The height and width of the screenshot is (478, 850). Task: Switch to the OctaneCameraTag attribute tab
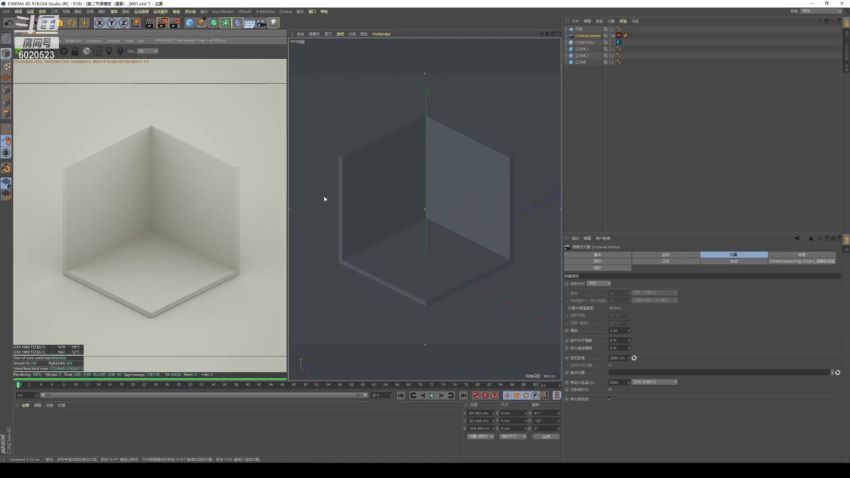tap(802, 261)
